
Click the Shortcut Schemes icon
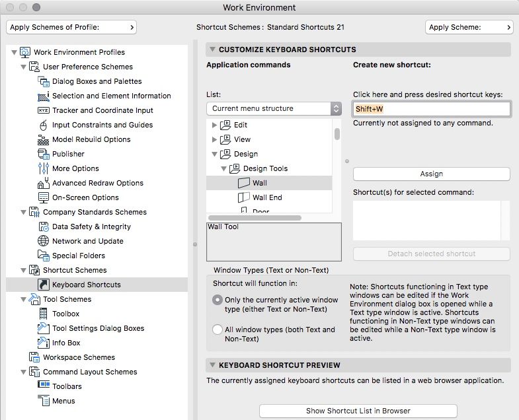tap(34, 270)
